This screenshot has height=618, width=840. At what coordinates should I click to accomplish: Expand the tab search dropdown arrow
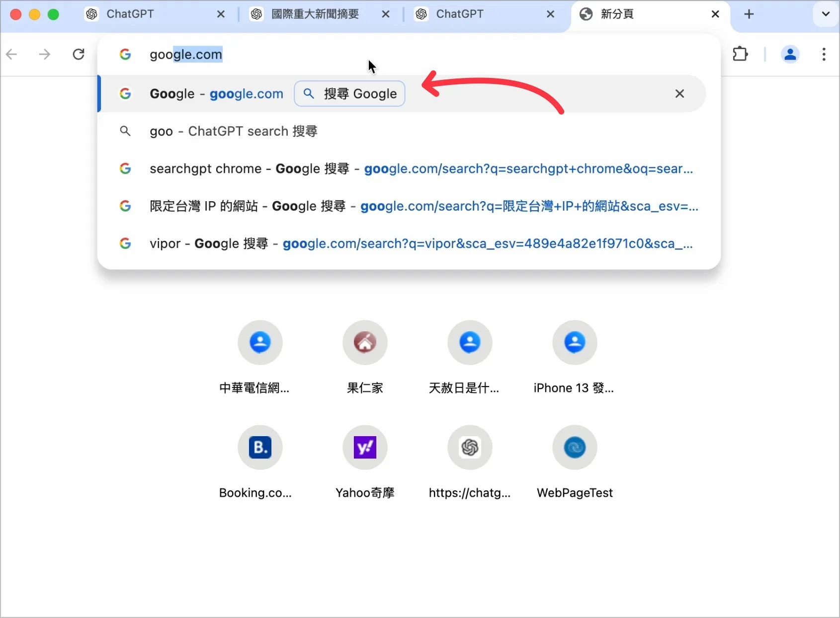pos(826,14)
